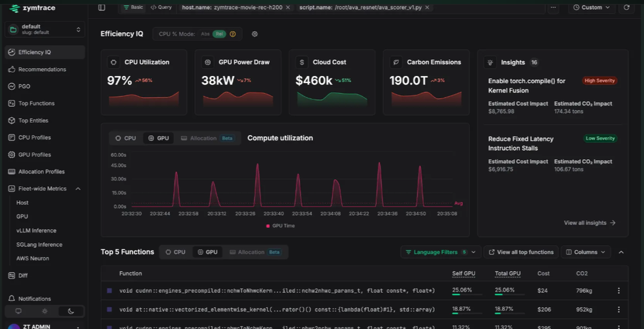The height and width of the screenshot is (329, 644).
Task: Select GPU tab in Top 5 Functions
Action: pyautogui.click(x=207, y=252)
